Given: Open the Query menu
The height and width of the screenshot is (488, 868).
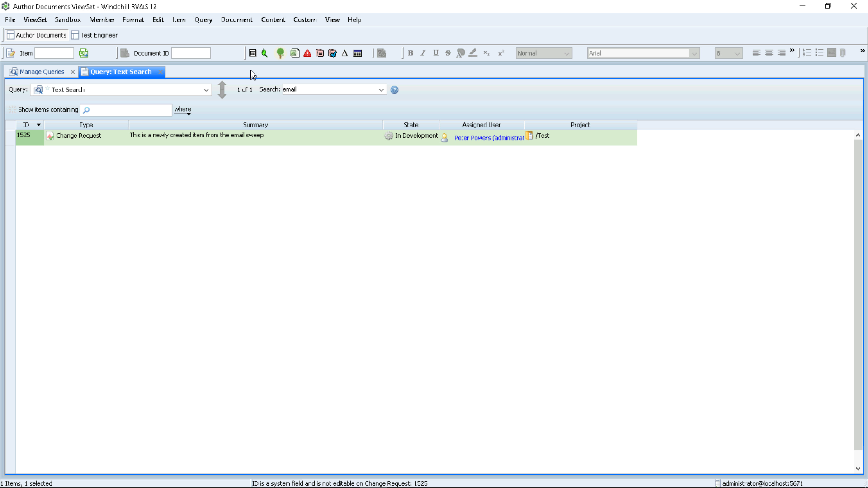Looking at the screenshot, I should pos(203,20).
